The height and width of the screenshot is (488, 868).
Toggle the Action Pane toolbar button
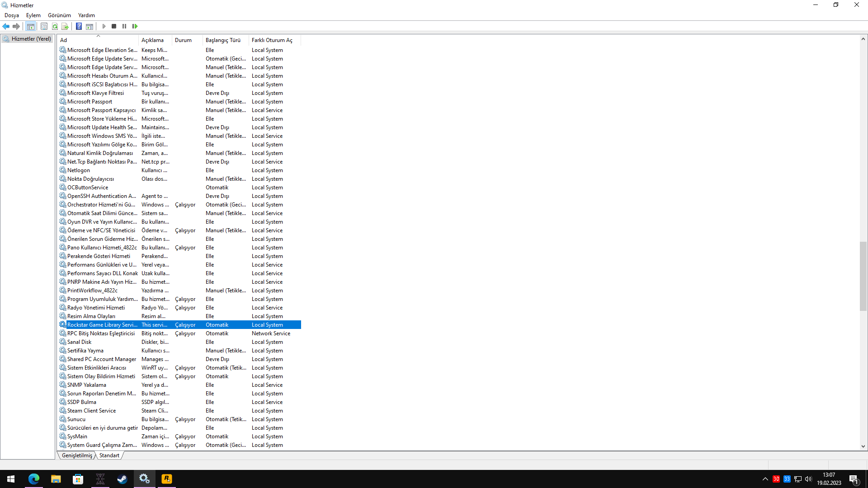(90, 26)
